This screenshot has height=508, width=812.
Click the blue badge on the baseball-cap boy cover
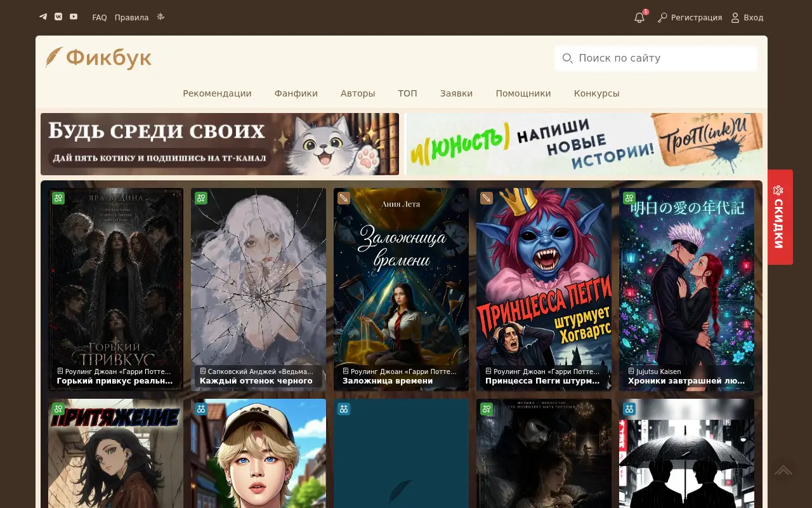click(201, 409)
